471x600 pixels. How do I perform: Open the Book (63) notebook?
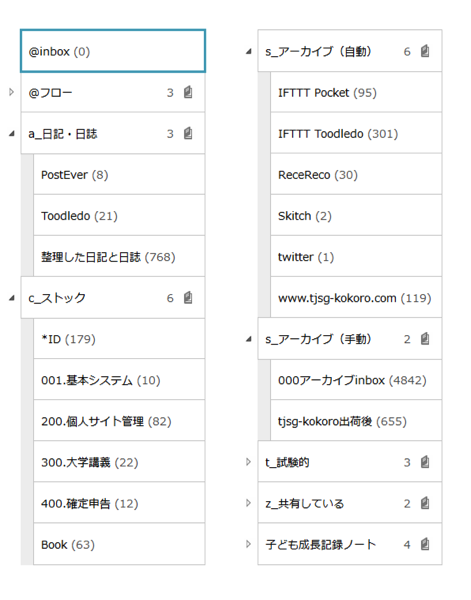tap(119, 544)
